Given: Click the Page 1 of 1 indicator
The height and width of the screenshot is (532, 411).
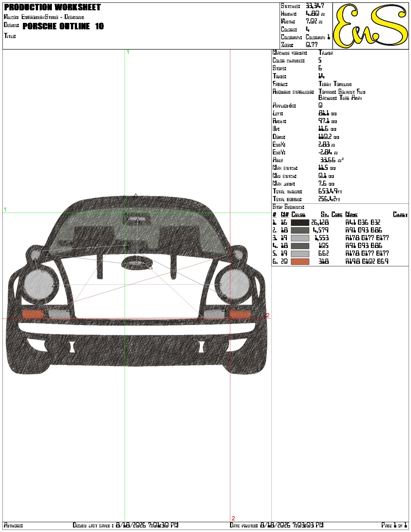Looking at the screenshot, I should [394, 525].
